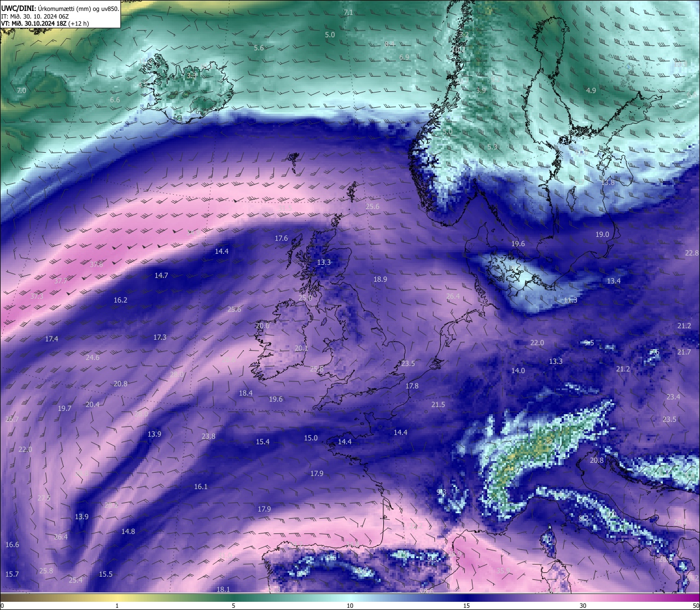Click the map value 15.0
This screenshot has height=610, width=700.
pyautogui.click(x=311, y=438)
